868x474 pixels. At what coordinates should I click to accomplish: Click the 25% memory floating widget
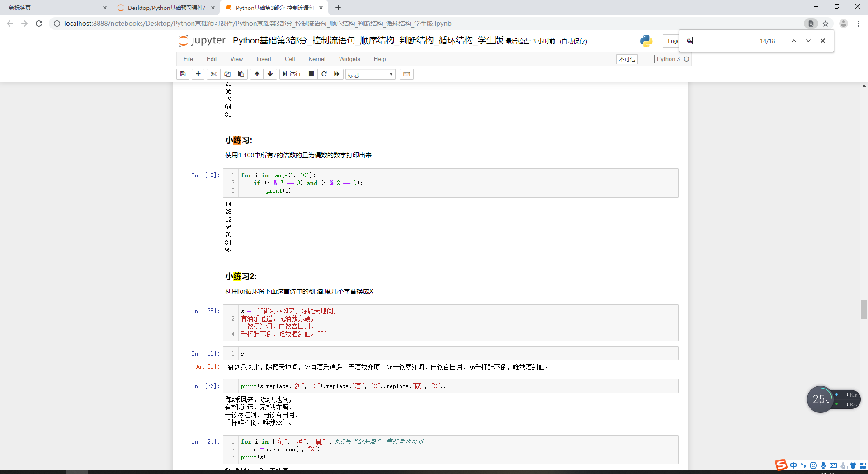pos(821,399)
